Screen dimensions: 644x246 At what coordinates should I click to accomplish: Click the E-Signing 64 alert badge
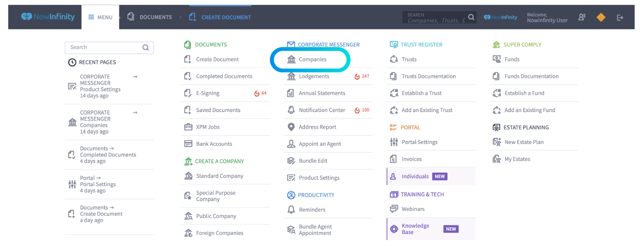[x=261, y=93]
